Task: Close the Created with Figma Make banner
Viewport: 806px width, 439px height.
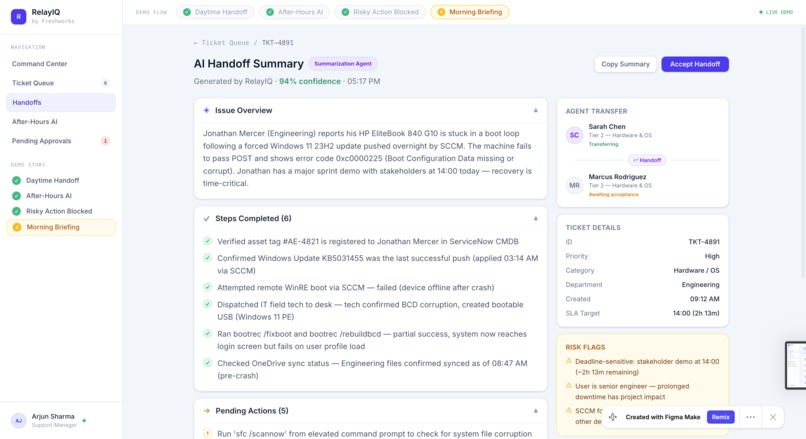Action: pyautogui.click(x=773, y=417)
